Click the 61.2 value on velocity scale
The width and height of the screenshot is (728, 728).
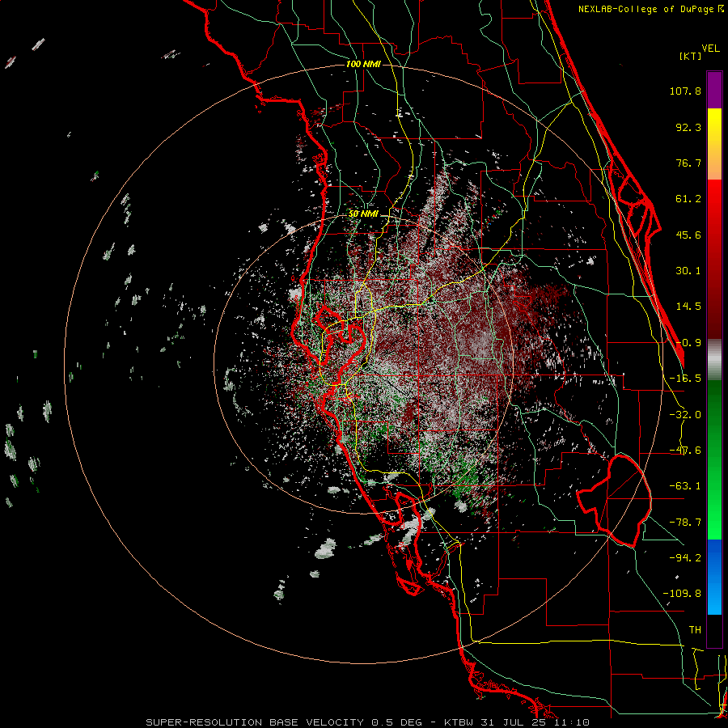(688, 199)
